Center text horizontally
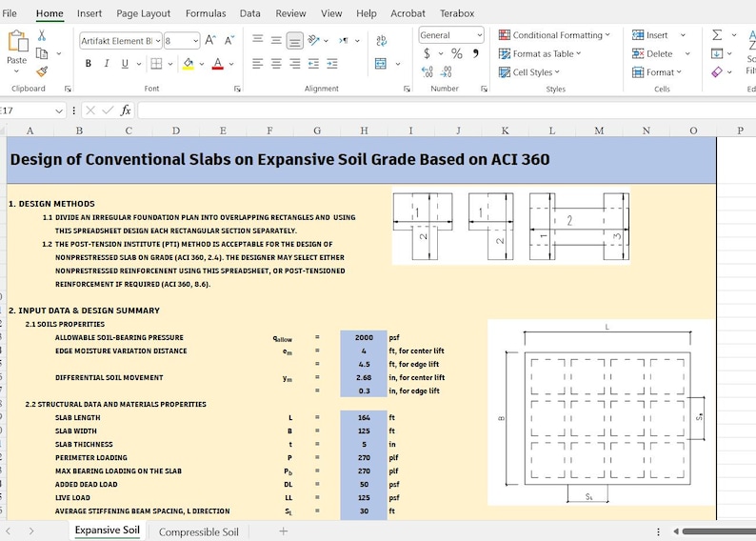 pos(276,63)
